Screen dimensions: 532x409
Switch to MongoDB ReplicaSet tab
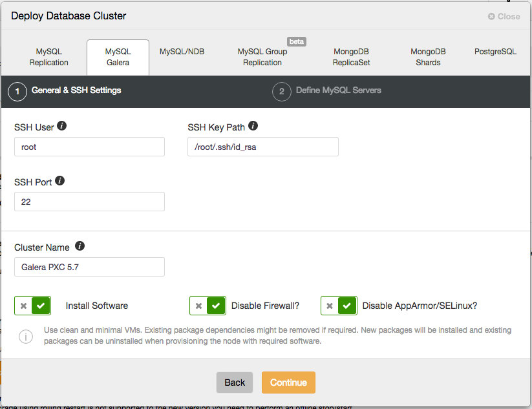click(351, 57)
